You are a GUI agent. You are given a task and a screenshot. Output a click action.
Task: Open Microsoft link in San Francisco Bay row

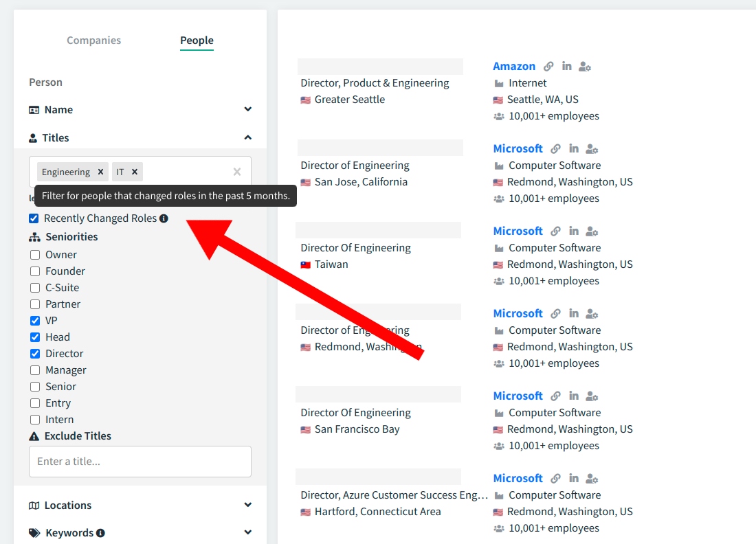tap(518, 396)
